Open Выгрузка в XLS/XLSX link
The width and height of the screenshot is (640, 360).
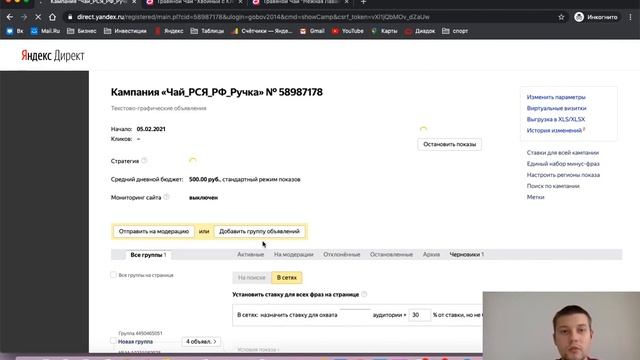(x=556, y=119)
